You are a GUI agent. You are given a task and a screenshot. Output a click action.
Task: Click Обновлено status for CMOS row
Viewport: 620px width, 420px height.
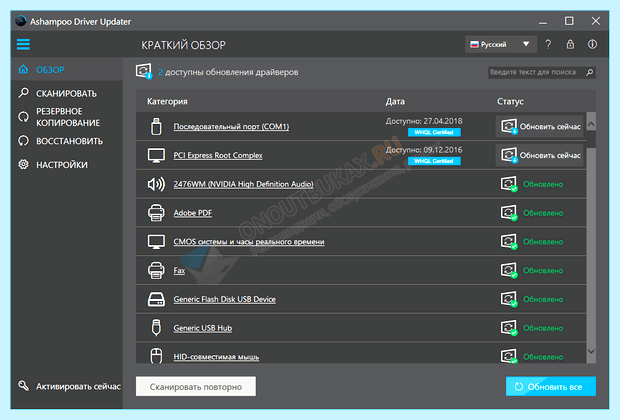(543, 242)
